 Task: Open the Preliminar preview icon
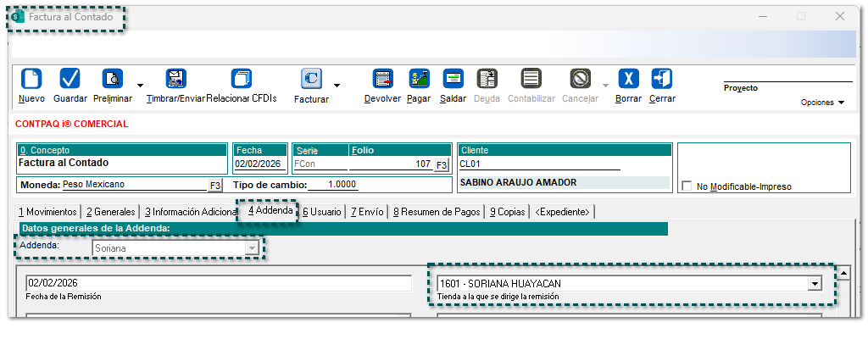[x=113, y=79]
